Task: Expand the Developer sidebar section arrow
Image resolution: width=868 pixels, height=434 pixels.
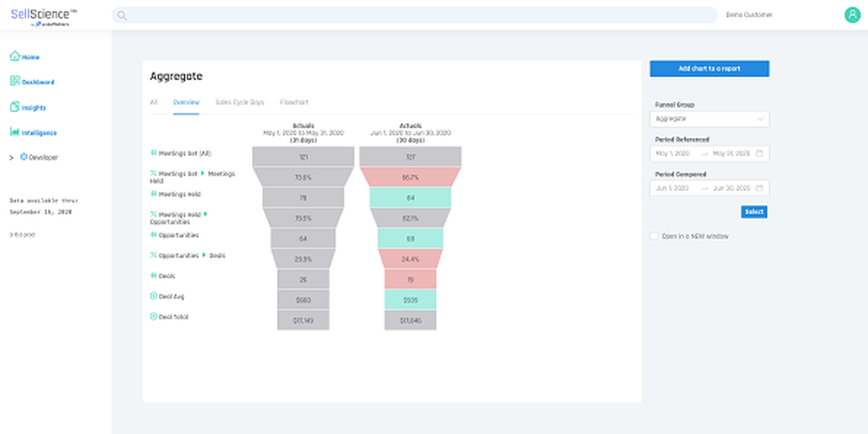Action: point(11,158)
